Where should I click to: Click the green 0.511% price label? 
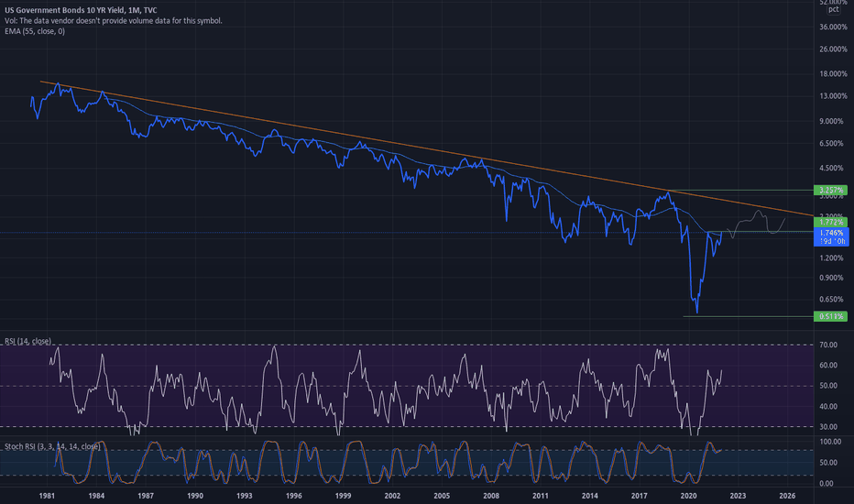830,316
